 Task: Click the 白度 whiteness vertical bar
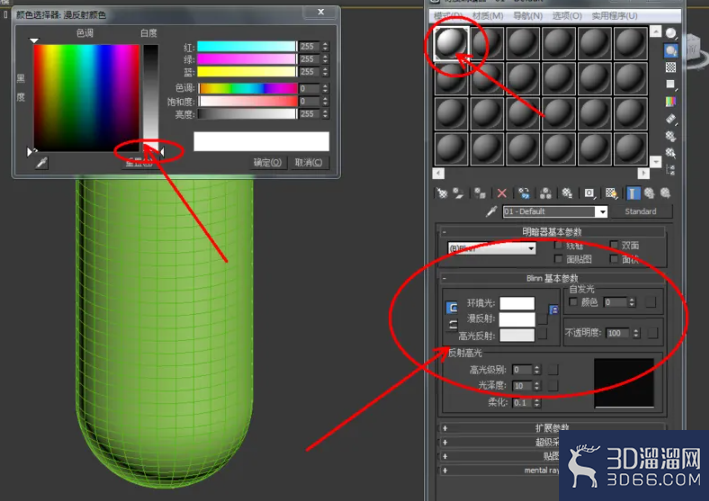pos(151,97)
